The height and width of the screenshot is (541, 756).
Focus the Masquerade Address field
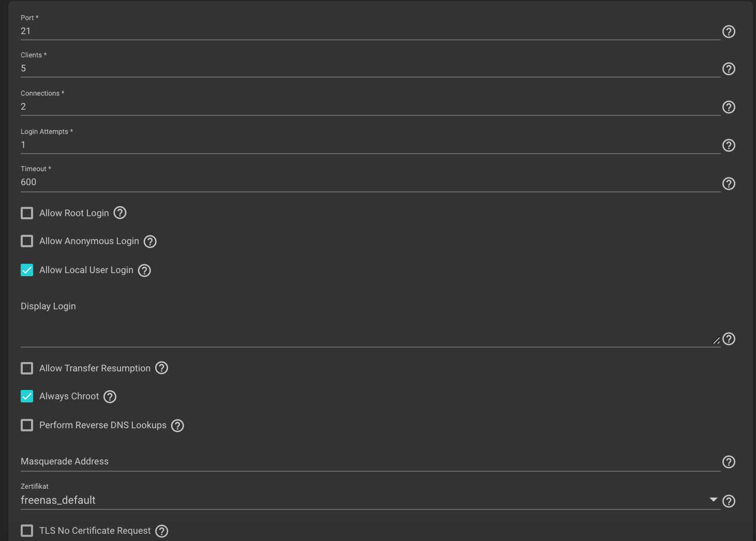pos(370,461)
